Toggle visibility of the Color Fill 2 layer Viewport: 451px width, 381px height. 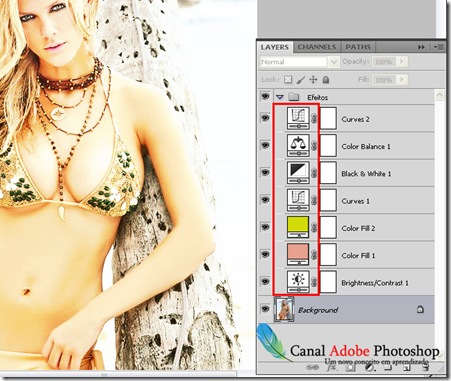point(265,227)
